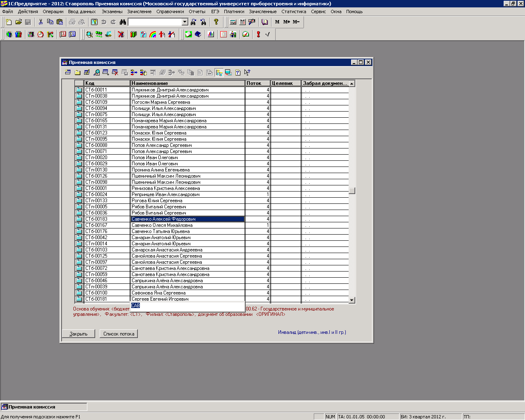Click the Edit row pencil icon

tap(87, 73)
